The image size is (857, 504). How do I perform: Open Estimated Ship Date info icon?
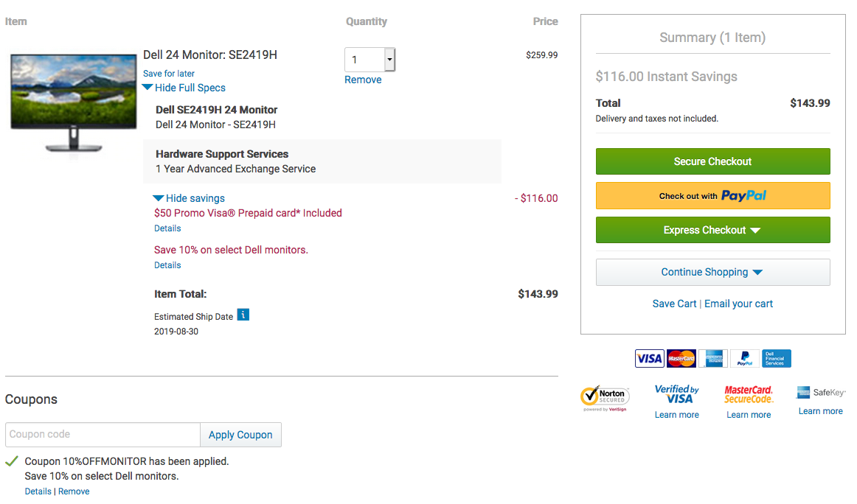pos(243,315)
